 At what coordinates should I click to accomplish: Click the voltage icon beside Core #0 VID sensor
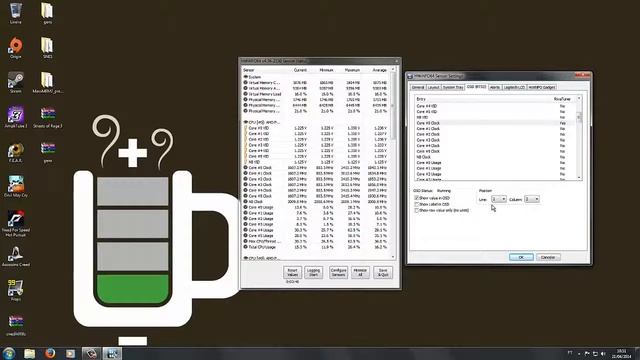pos(246,128)
